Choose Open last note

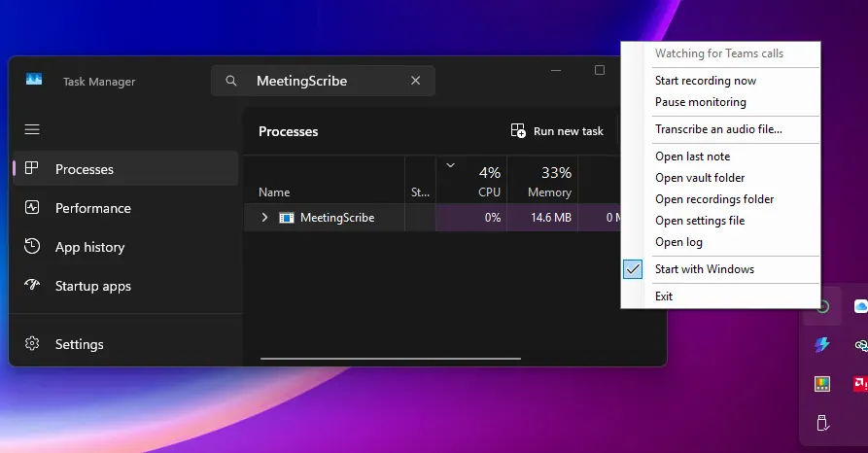pos(692,157)
